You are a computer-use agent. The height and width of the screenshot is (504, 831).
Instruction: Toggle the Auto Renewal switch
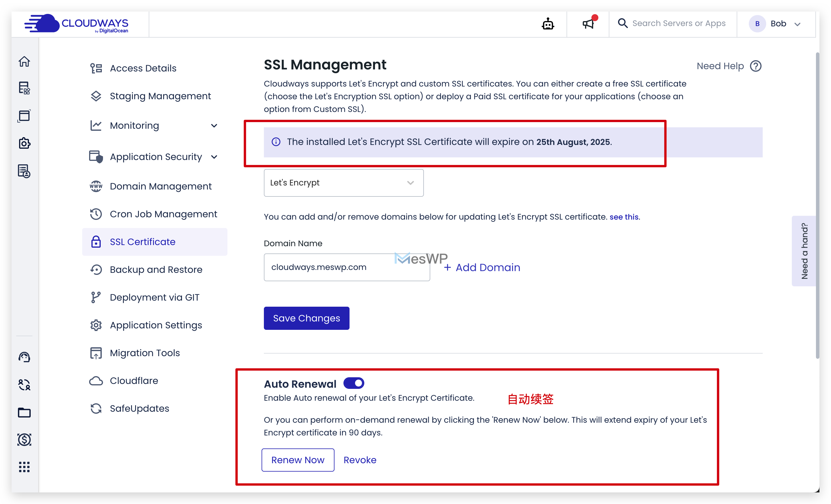coord(354,383)
